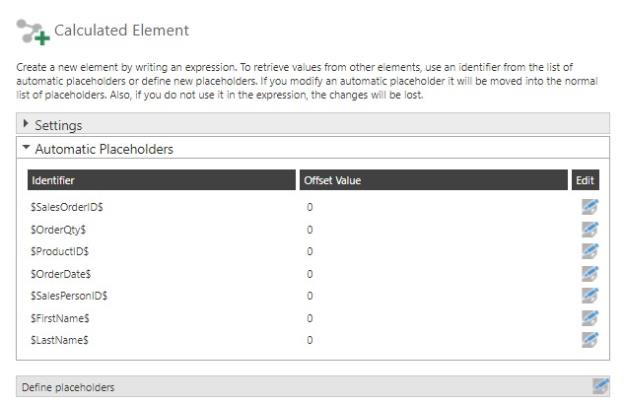Click the offset value for $OrderQty$

click(x=310, y=229)
